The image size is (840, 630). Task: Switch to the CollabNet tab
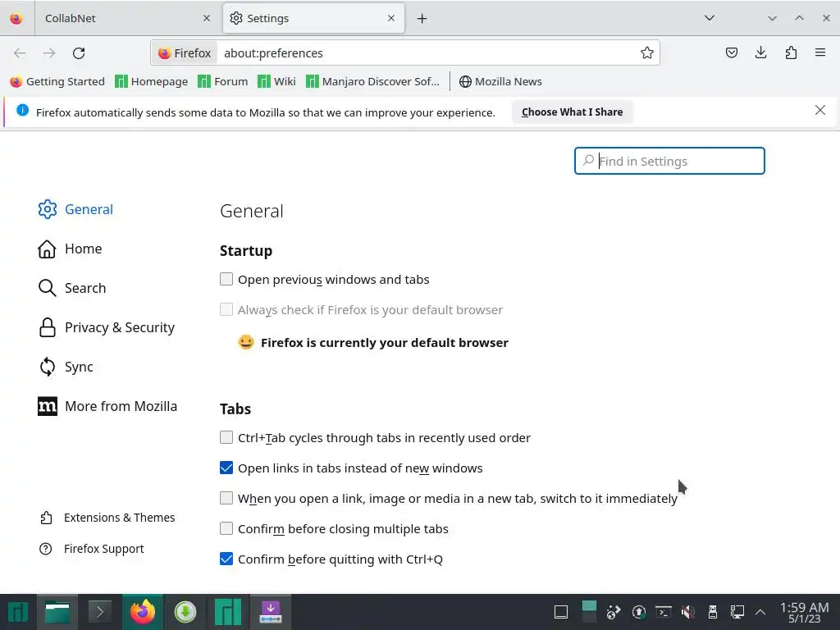pyautogui.click(x=127, y=18)
